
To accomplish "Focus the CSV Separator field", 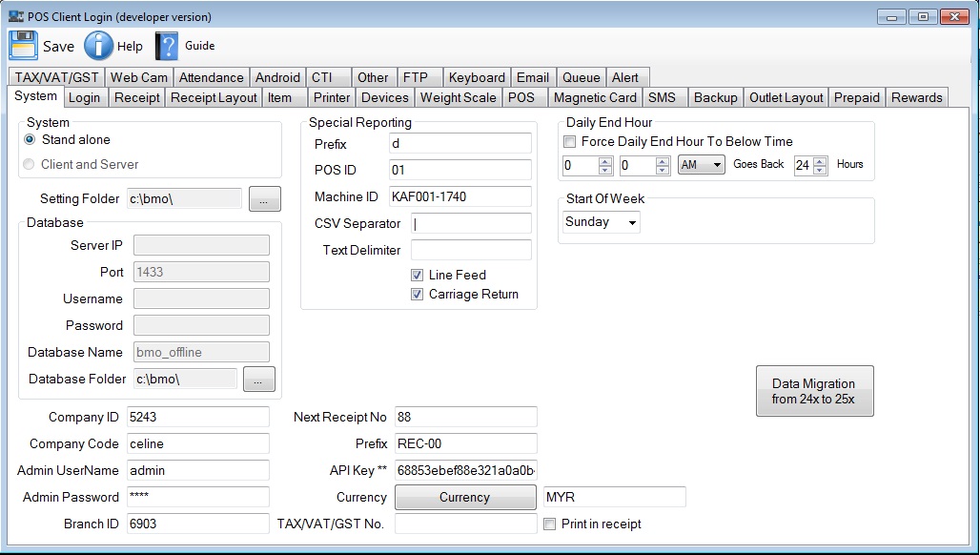I will [x=471, y=224].
